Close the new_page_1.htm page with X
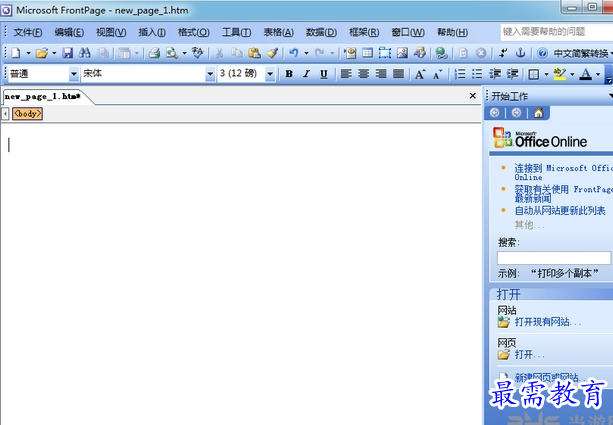This screenshot has height=425, width=613. click(472, 96)
